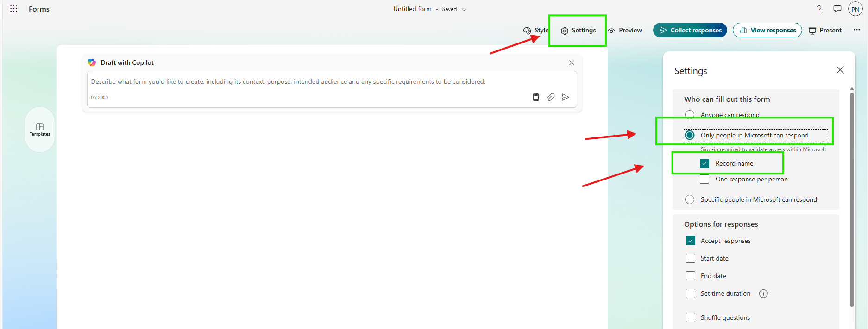Enable the End date checkbox
868x329 pixels.
coord(691,276)
